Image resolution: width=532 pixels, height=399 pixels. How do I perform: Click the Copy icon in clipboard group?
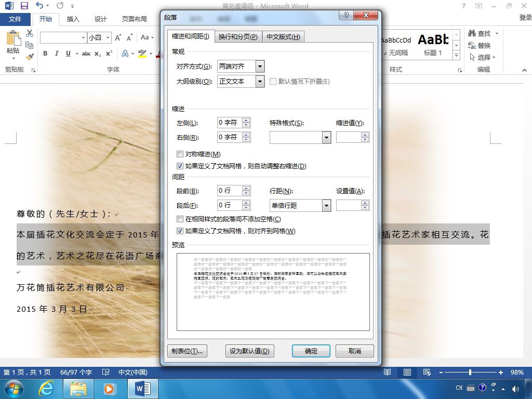point(30,45)
